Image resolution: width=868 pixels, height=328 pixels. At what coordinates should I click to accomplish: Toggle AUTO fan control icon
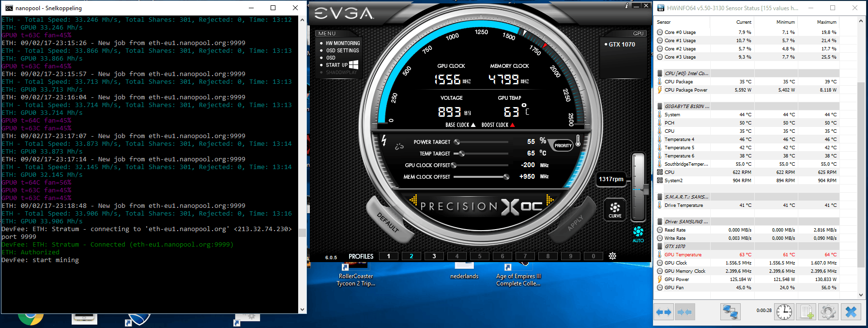point(638,234)
